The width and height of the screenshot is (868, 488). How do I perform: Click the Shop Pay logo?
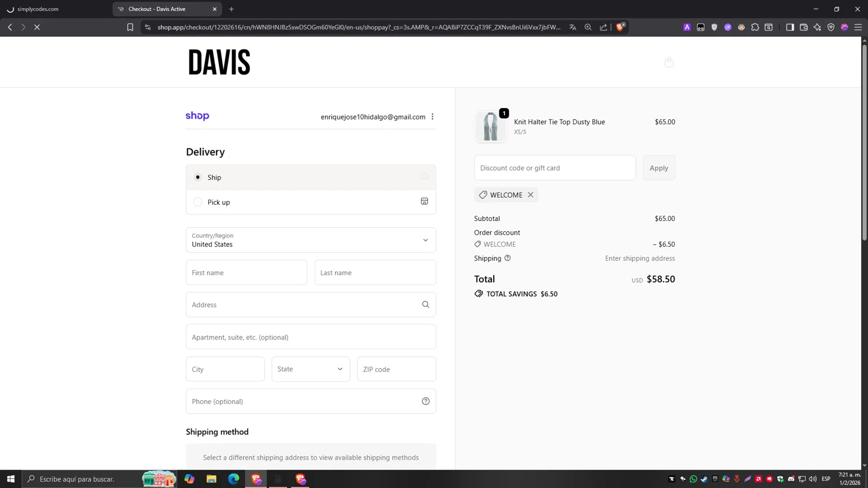pyautogui.click(x=197, y=116)
